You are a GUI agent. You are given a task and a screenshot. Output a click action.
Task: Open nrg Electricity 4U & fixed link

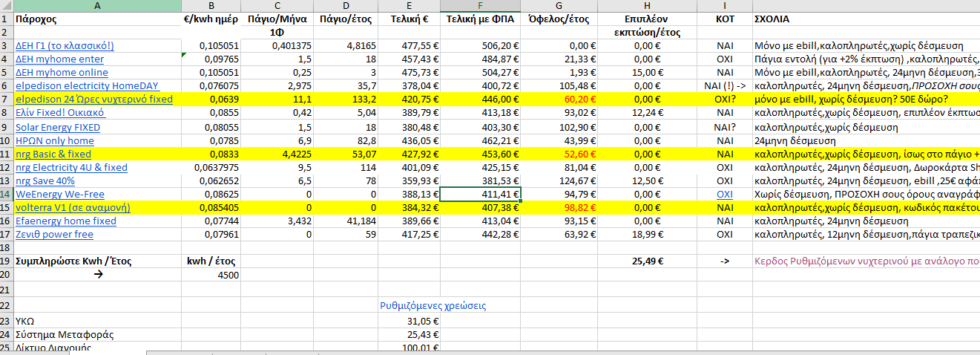click(x=71, y=168)
